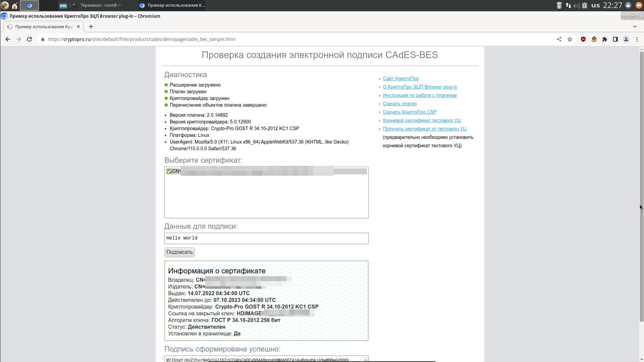
Task: Click 'Выдан: 14.07.2022 04:34:00 UTC' text
Action: (x=209, y=294)
